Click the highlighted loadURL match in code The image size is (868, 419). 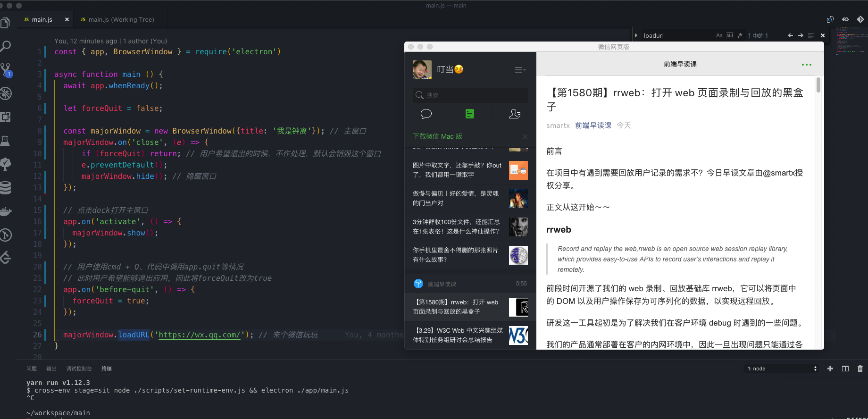134,335
